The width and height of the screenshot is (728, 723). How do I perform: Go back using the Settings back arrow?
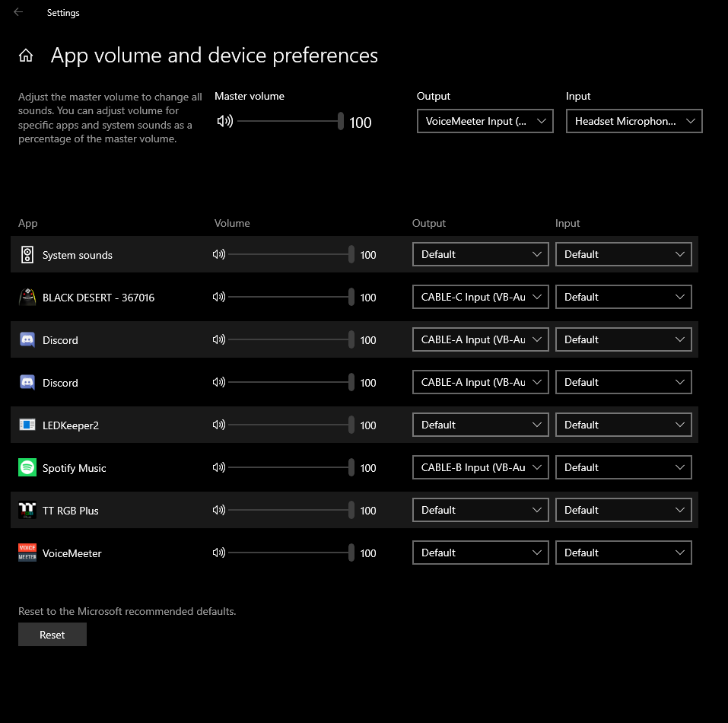pos(18,12)
